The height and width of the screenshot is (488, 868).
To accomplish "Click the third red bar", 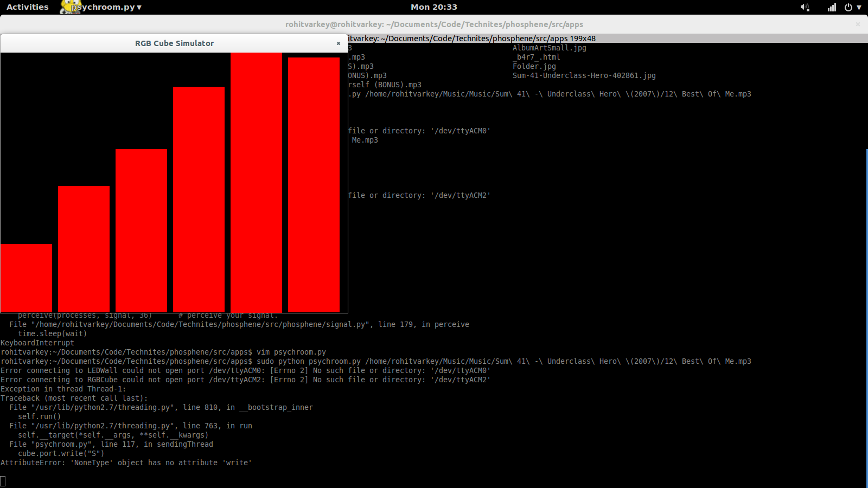I will point(141,230).
